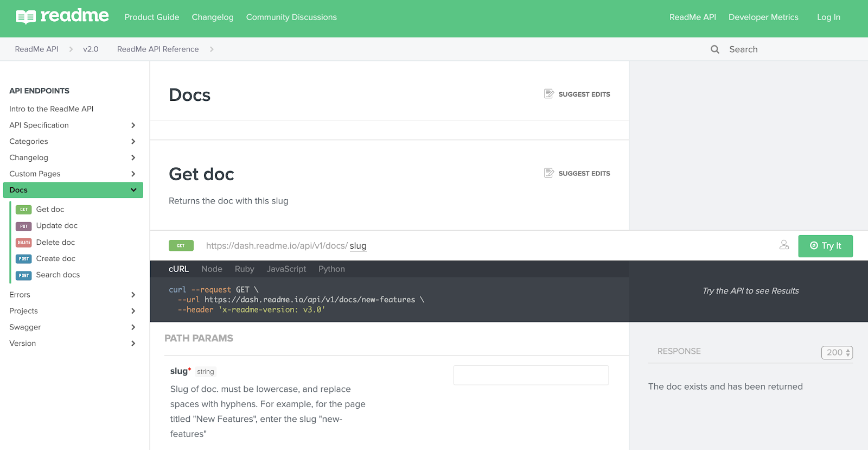
Task: Open Product Guide in top navigation
Action: pyautogui.click(x=152, y=17)
